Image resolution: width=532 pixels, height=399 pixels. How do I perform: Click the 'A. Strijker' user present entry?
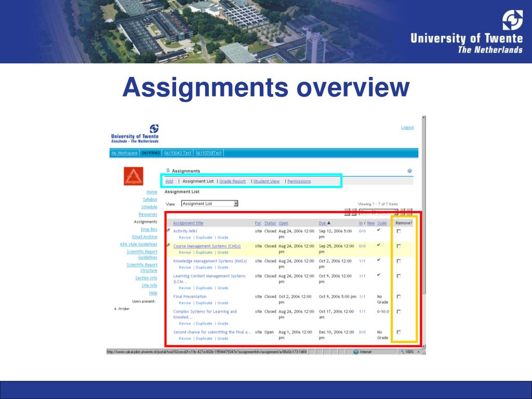122,309
